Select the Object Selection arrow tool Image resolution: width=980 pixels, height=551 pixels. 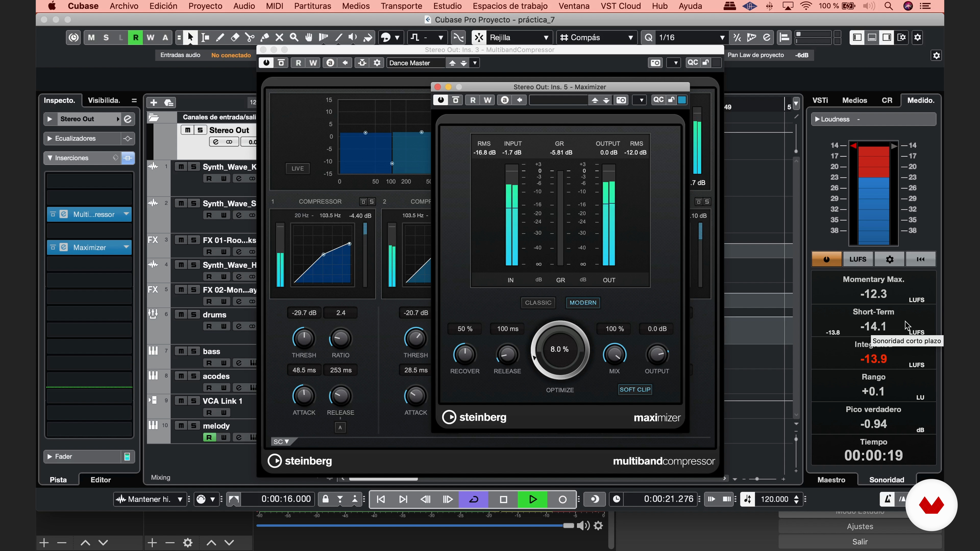point(191,37)
